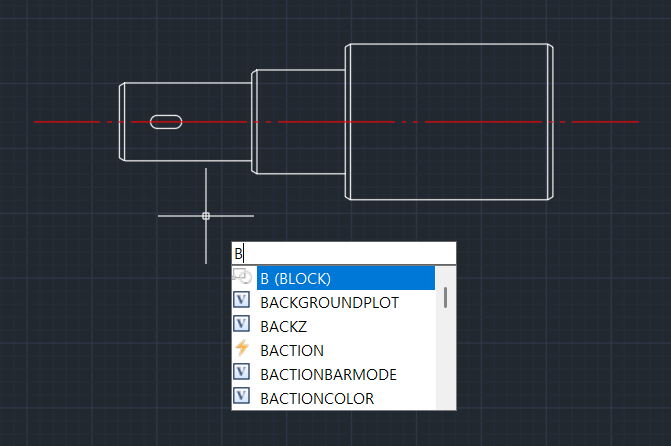Image resolution: width=671 pixels, height=446 pixels.
Task: Select the BACTION command from suggestions
Action: point(292,350)
